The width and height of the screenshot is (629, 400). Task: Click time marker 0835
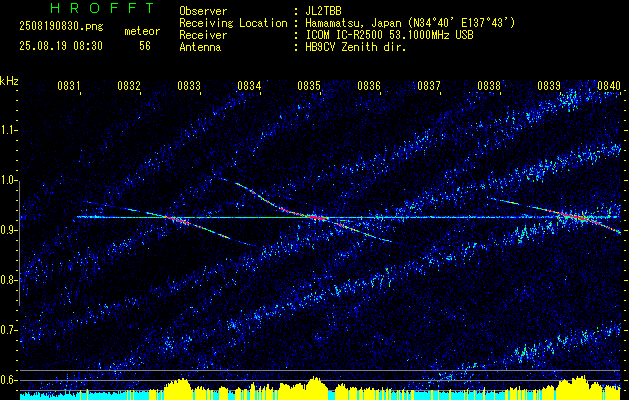(309, 86)
